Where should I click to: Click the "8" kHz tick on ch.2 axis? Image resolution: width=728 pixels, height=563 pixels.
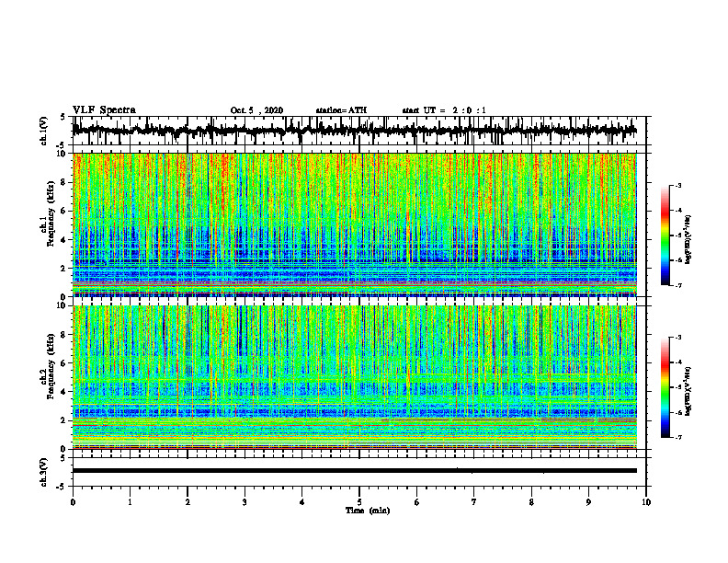64,335
